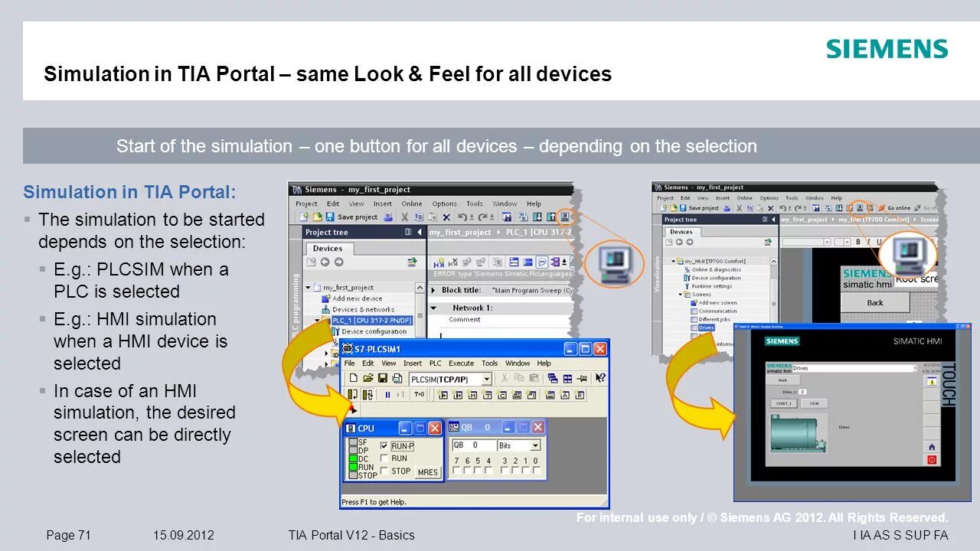
Task: Click Start simulation icon in my_first_project PLC window
Action: 565,217
